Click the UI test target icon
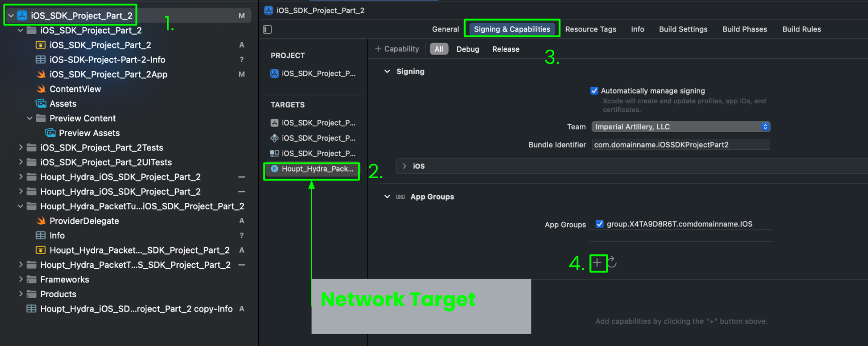 [x=274, y=153]
